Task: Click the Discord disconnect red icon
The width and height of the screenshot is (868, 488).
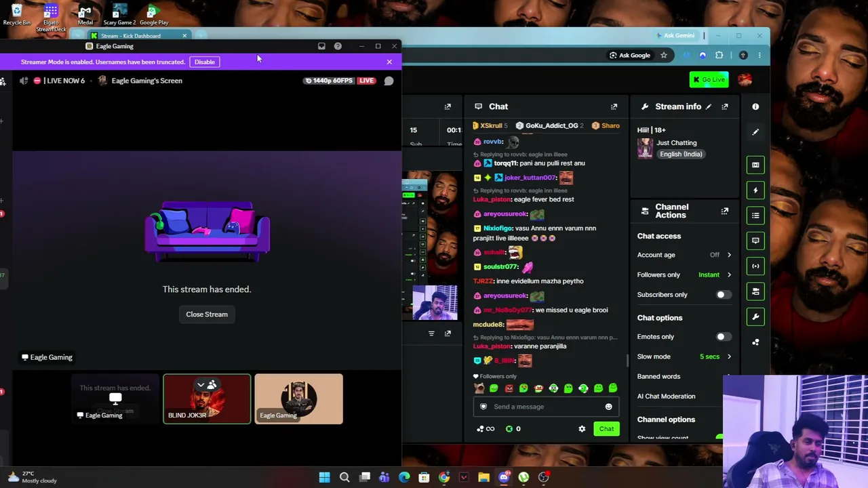Action: (x=37, y=81)
